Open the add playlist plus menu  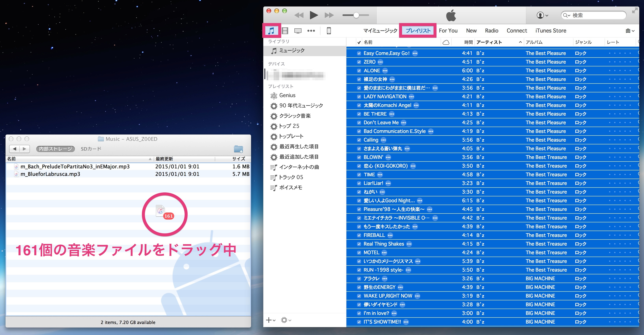pyautogui.click(x=271, y=320)
